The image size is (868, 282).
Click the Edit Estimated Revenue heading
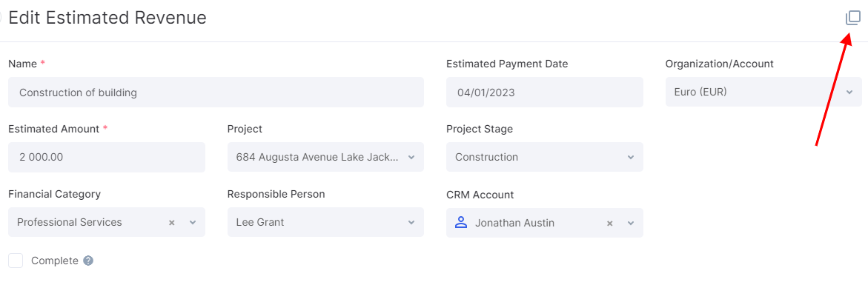[107, 18]
